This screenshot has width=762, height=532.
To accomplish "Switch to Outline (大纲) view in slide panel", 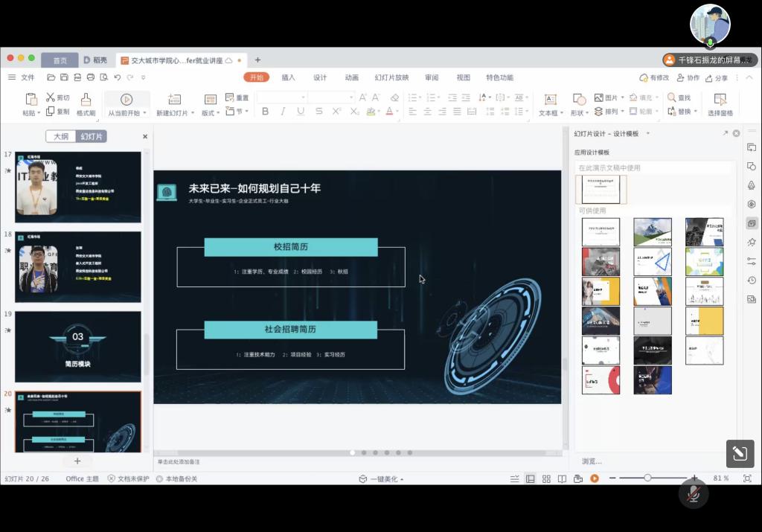I will pyautogui.click(x=61, y=136).
